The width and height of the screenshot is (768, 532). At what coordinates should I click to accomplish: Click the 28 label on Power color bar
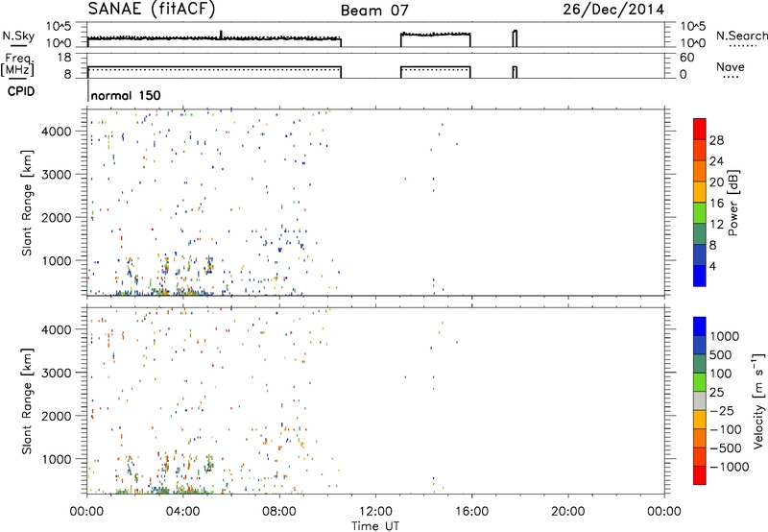coord(716,140)
